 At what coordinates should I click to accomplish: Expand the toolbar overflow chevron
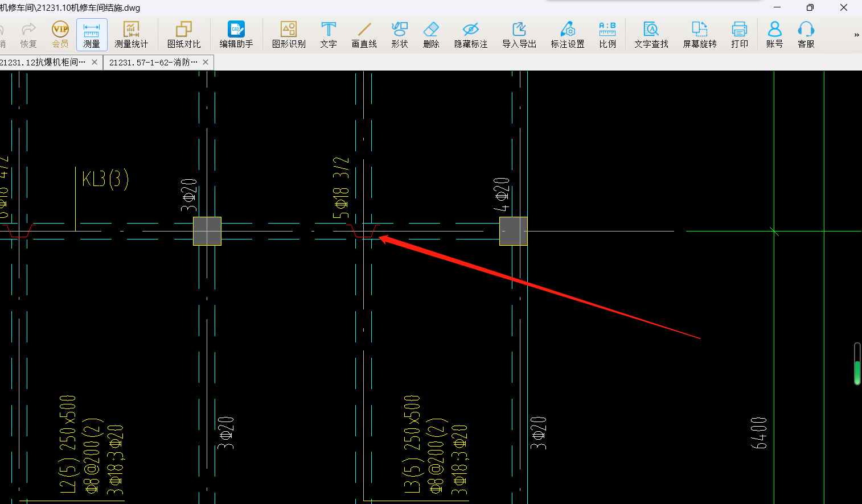point(856,35)
